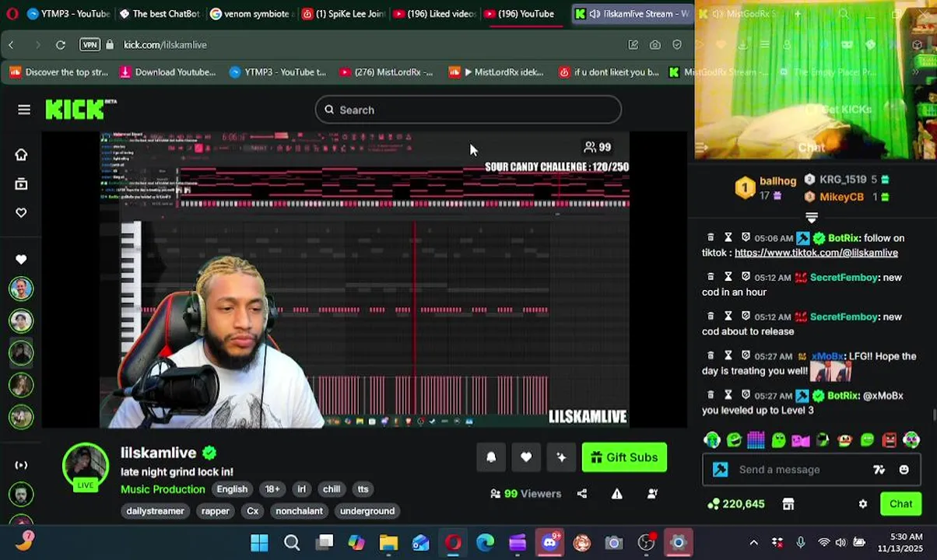Screen dimensions: 937x560
Task: Focus the Kick Search field
Action: (x=468, y=110)
